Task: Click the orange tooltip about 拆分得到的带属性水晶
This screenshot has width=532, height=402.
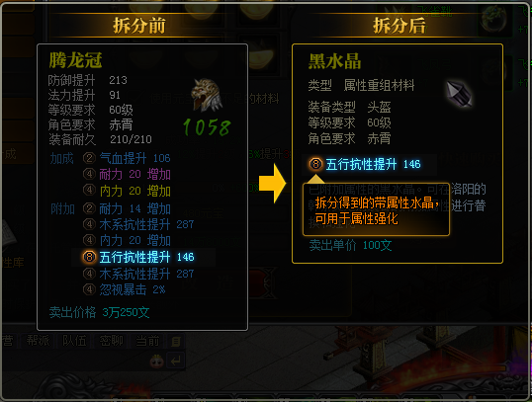Action: [x=376, y=209]
